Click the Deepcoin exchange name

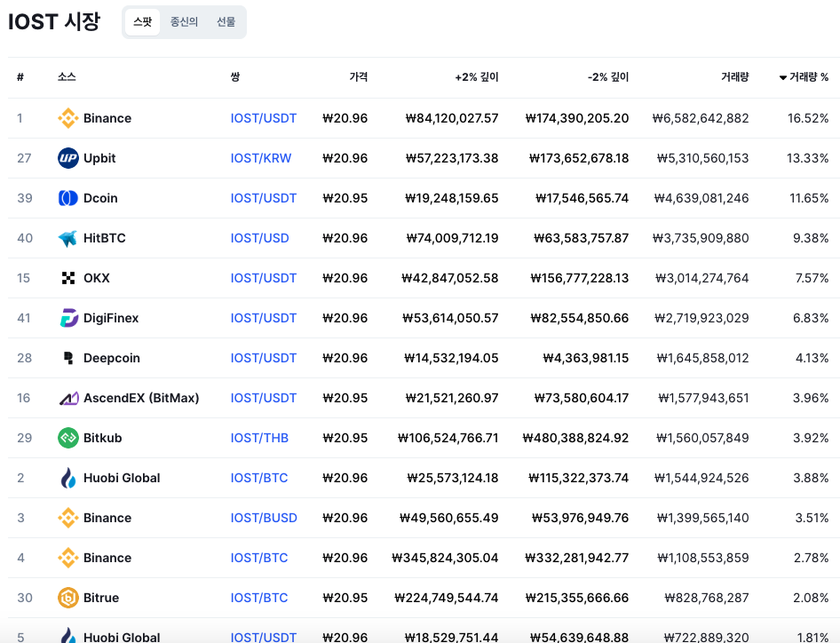click(x=111, y=358)
